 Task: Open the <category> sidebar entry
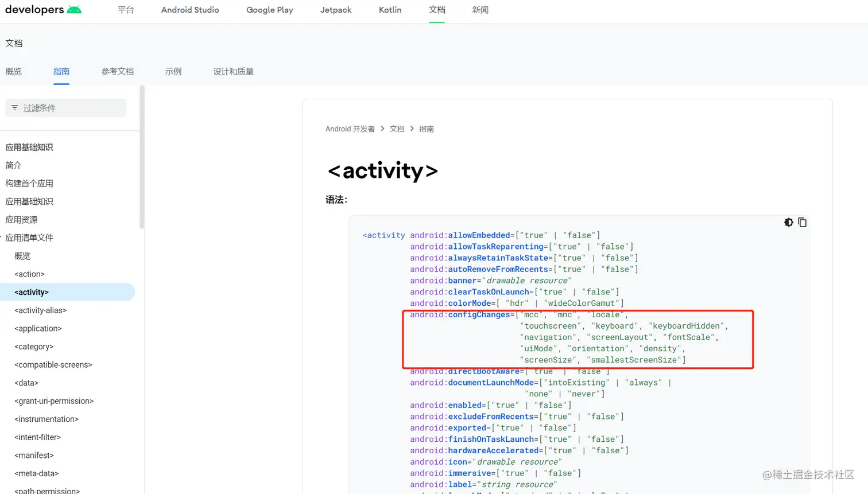[34, 347]
